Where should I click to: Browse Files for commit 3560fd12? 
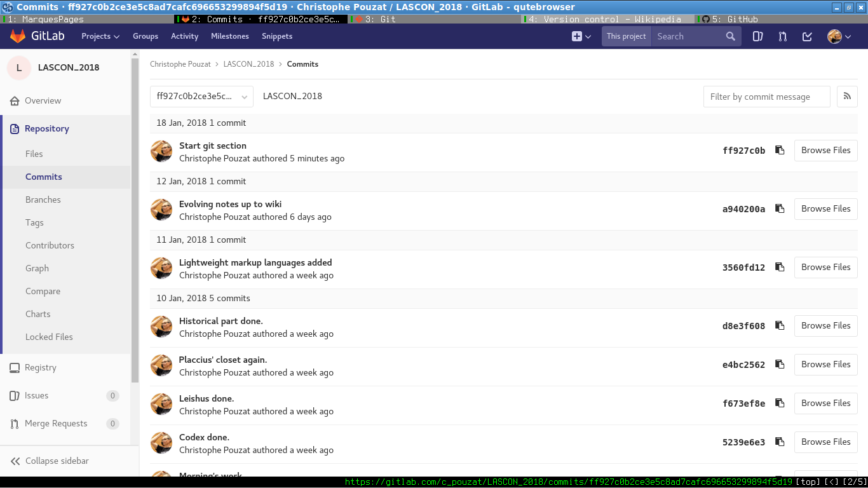click(x=825, y=268)
